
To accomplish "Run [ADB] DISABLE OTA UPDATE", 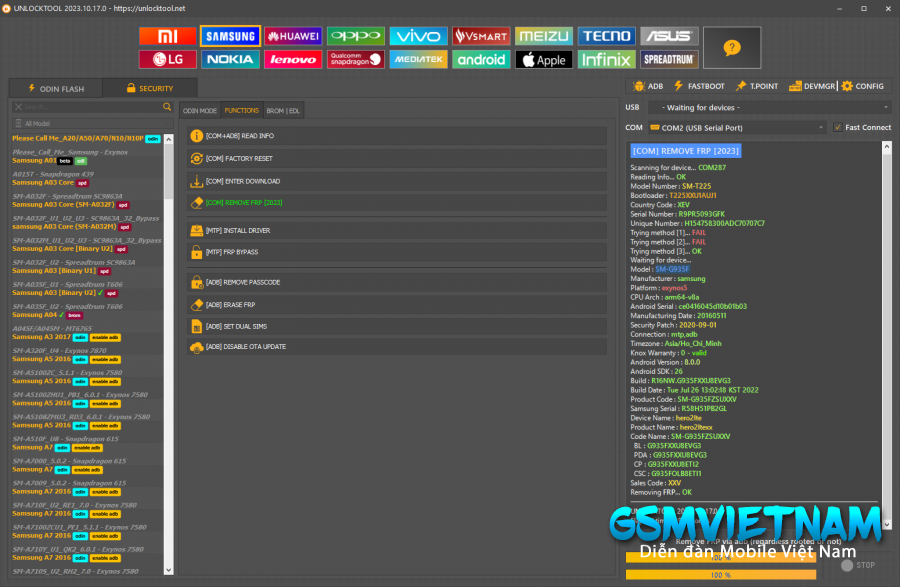I will click(397, 347).
